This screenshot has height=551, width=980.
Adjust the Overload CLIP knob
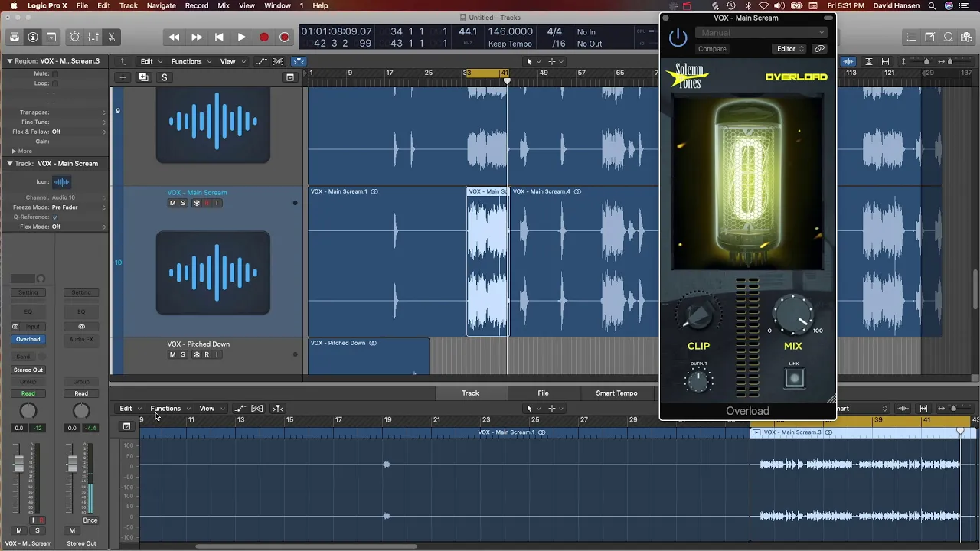[697, 315]
